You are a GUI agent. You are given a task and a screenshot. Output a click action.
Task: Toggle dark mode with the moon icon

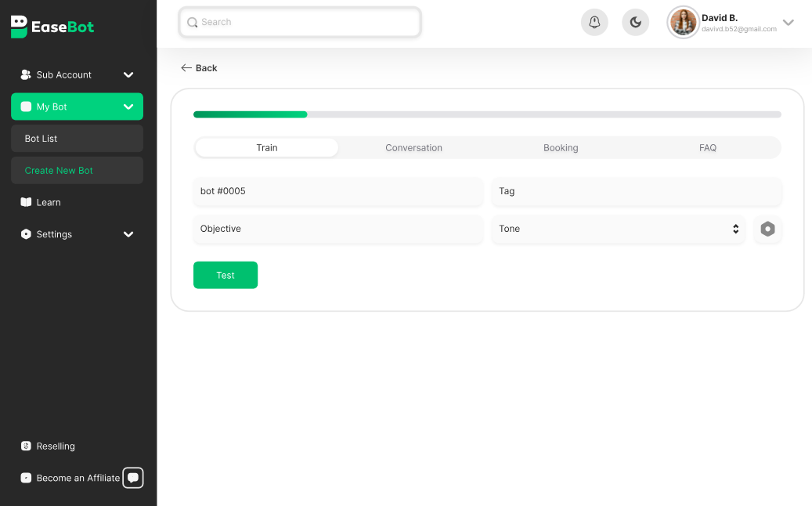pyautogui.click(x=635, y=22)
